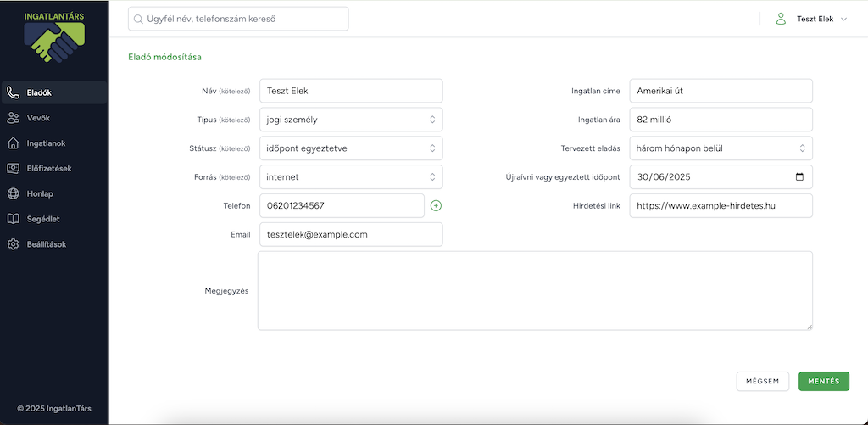Focus the Ügyfél név, telefonszám search field
Viewport: 868px width, 425px height.
[238, 19]
